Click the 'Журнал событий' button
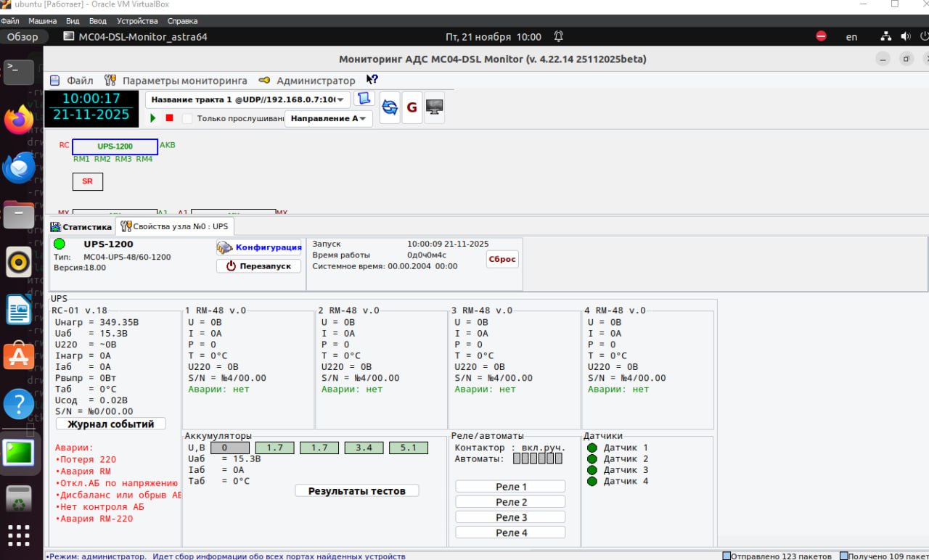 [110, 424]
